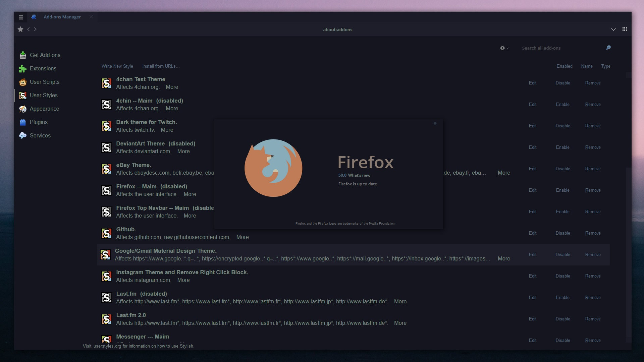644x362 pixels.
Task: Open the Extensions panel
Action: click(x=43, y=68)
